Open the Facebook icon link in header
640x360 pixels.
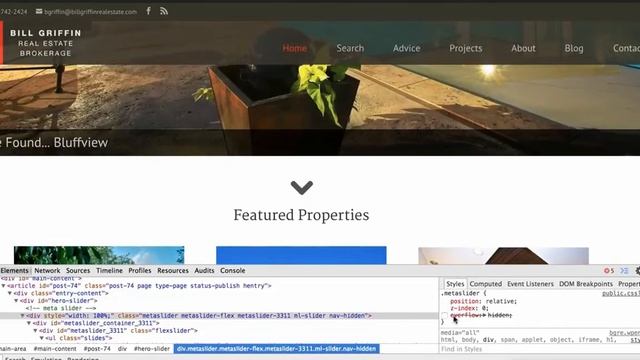click(149, 11)
